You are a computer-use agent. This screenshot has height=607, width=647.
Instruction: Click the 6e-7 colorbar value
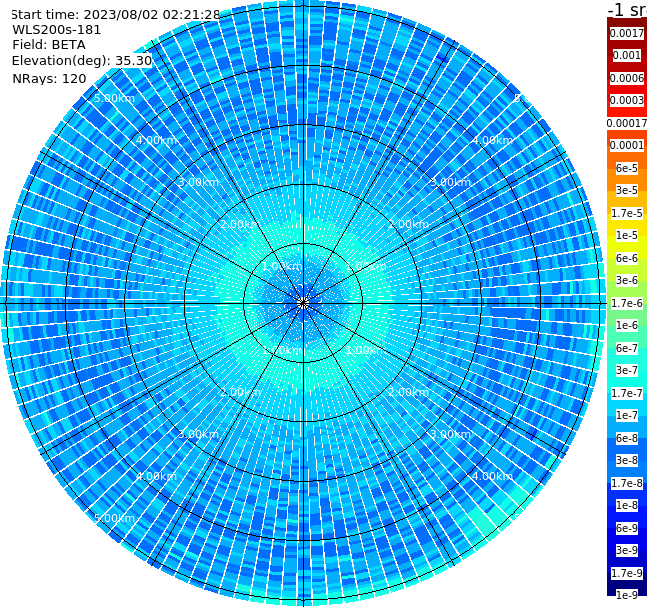[627, 348]
